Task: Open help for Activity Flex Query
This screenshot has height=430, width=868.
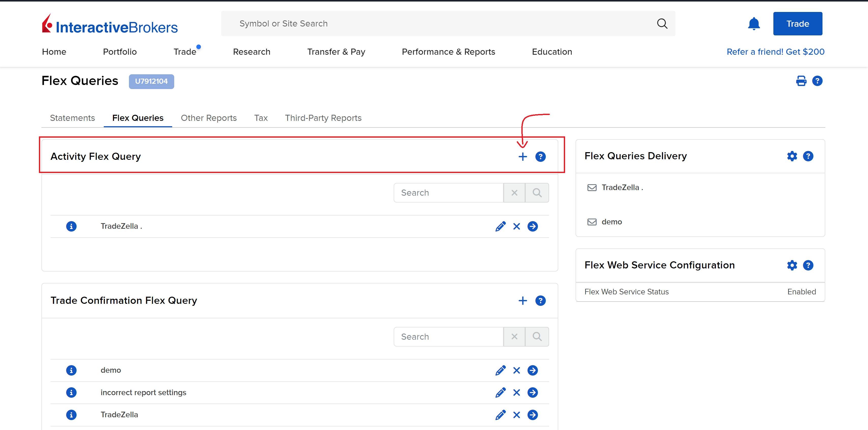Action: [540, 157]
